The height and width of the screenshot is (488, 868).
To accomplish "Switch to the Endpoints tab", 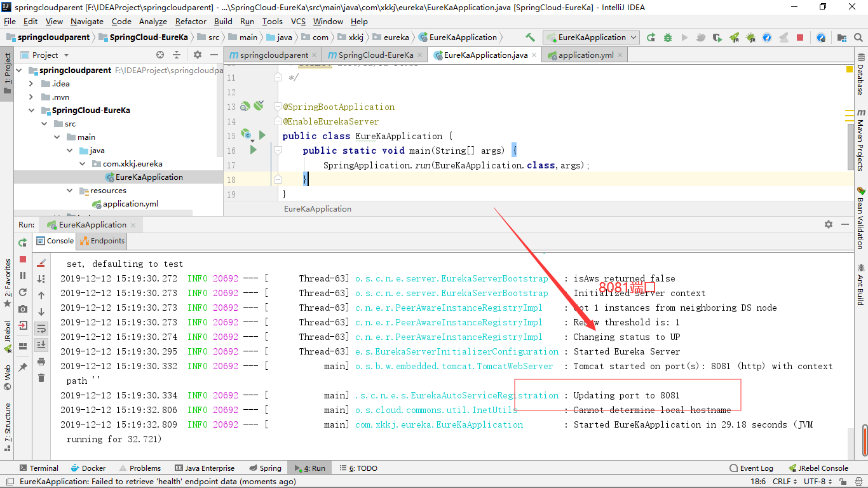I will pyautogui.click(x=102, y=241).
